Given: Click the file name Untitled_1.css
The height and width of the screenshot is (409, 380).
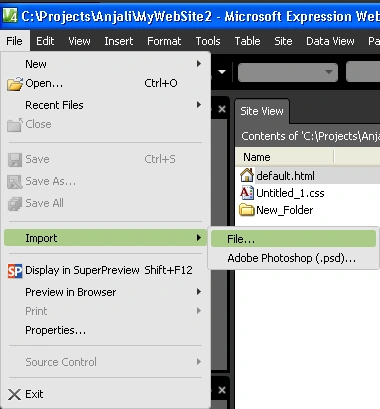Looking at the screenshot, I should tap(290, 193).
